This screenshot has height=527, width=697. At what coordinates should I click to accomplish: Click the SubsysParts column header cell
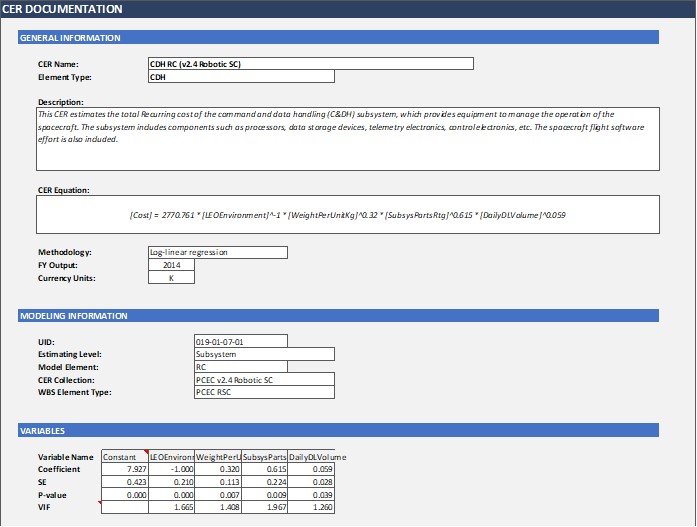coord(264,457)
